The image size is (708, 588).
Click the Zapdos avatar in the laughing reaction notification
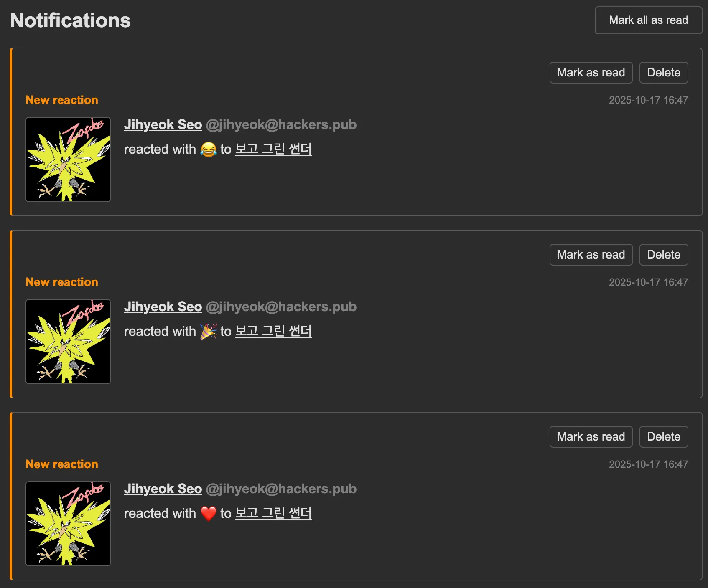point(68,160)
